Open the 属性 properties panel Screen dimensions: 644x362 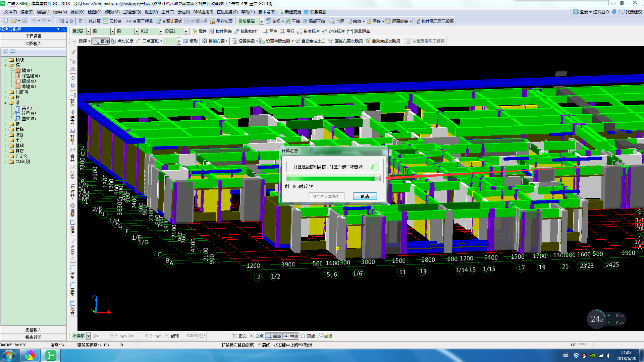tap(199, 31)
